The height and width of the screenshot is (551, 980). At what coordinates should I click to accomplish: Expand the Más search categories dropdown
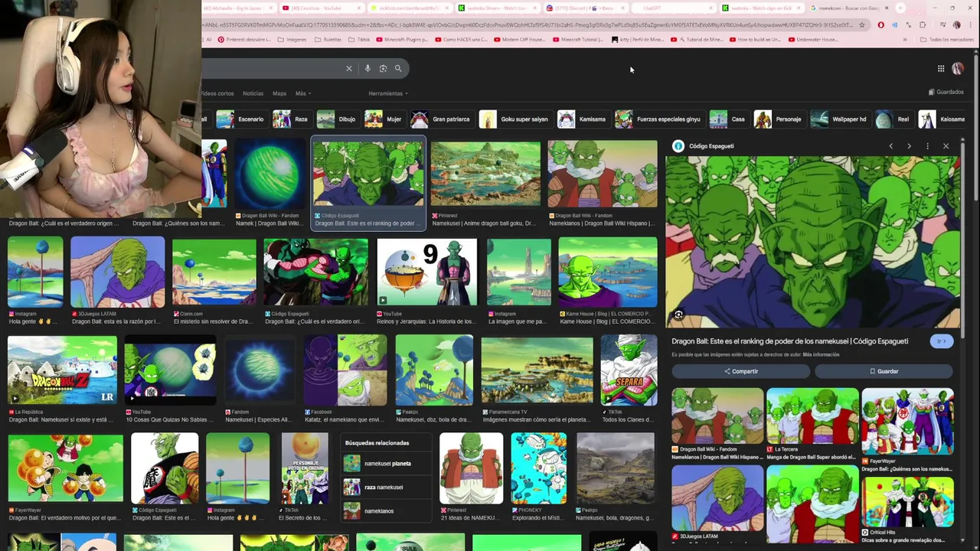click(x=302, y=93)
